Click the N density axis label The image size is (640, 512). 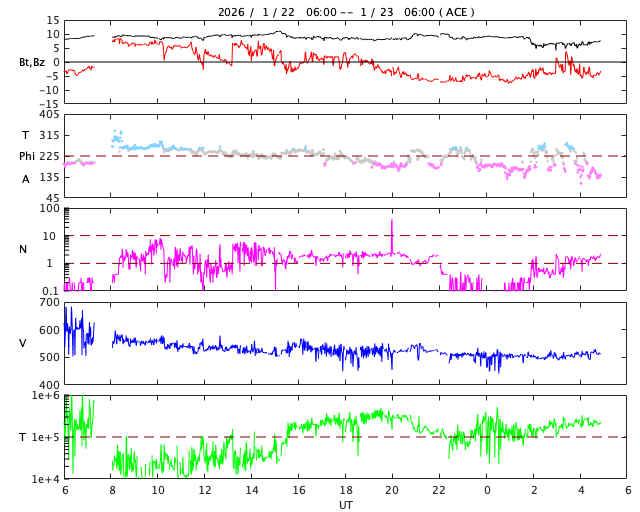pos(23,250)
